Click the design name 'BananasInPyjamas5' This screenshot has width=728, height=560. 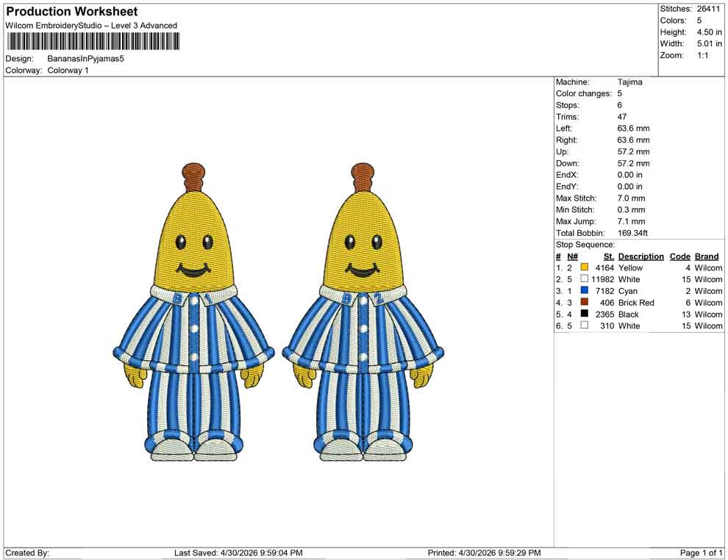pos(86,59)
